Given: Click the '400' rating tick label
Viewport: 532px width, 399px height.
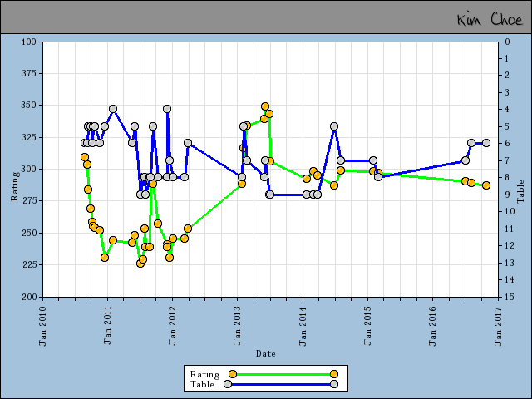Looking at the screenshot, I should click(28, 42).
